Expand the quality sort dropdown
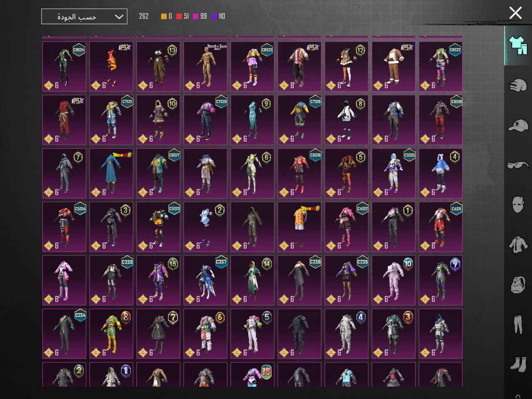This screenshot has width=532, height=399. [84, 17]
